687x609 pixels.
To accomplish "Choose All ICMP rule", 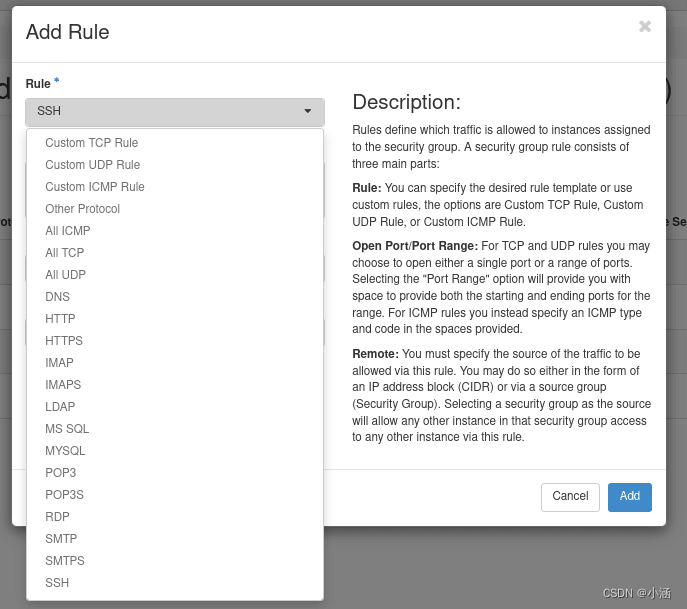I will click(68, 231).
